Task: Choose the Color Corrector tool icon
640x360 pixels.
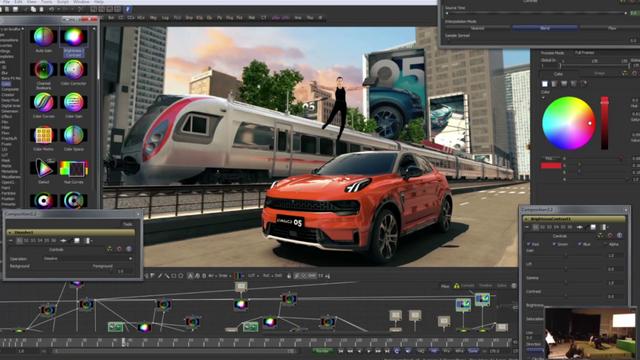Action: click(73, 70)
